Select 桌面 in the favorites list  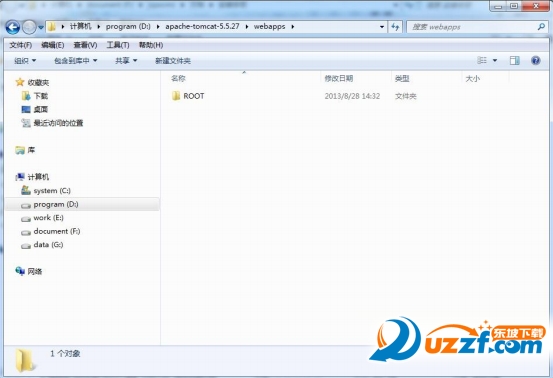pos(41,109)
